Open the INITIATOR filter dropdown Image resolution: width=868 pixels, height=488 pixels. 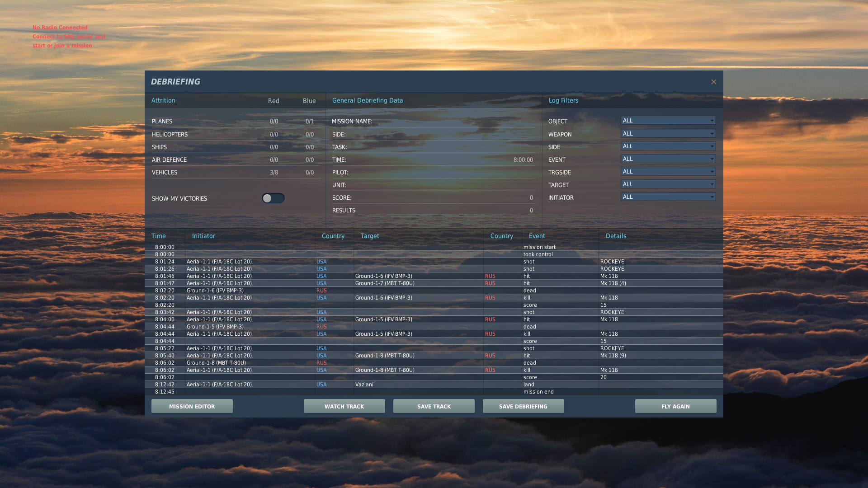(x=668, y=197)
